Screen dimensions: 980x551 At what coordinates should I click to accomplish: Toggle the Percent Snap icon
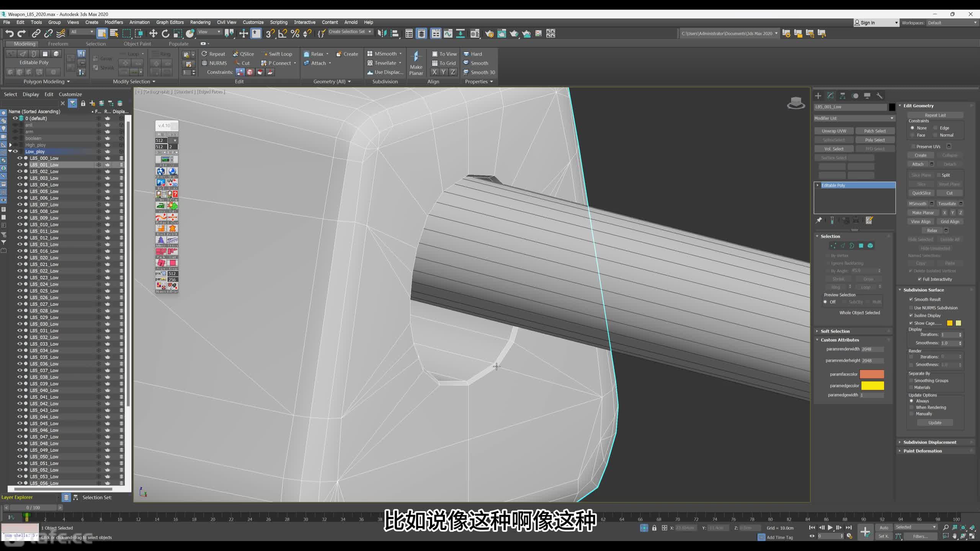click(x=295, y=34)
